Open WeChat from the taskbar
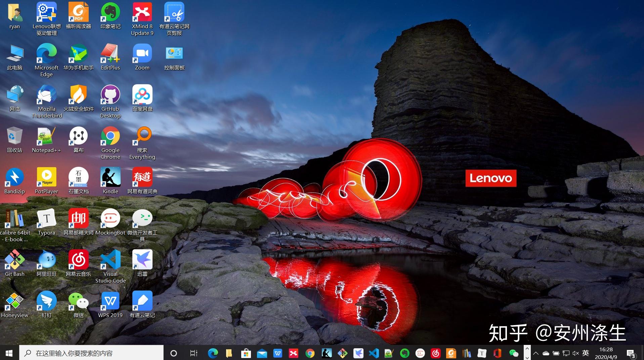 514,353
